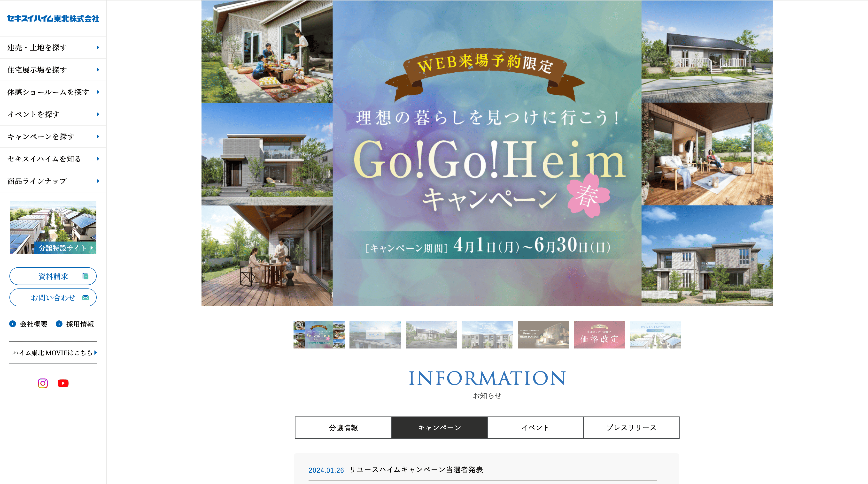The width and height of the screenshot is (868, 484).
Task: Open リユースハイムキャンペーン当選者発表 news item
Action: pyautogui.click(x=416, y=469)
